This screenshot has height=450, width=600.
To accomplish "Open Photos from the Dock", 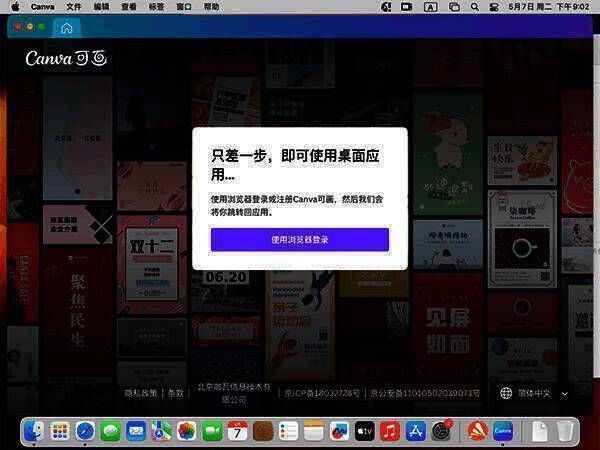I will pos(187,431).
